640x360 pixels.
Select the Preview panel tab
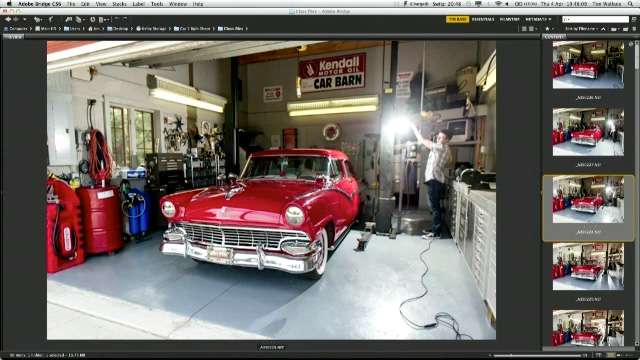[x=14, y=37]
